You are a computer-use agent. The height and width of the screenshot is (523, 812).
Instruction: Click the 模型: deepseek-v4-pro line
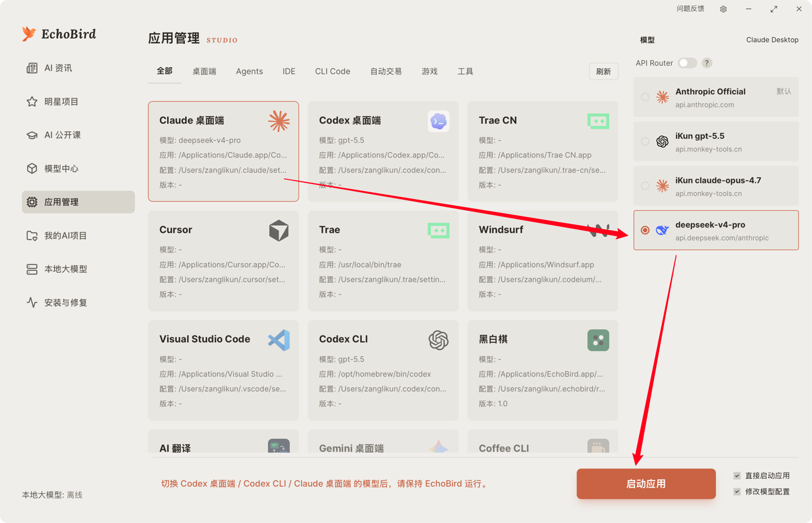pyautogui.click(x=200, y=140)
